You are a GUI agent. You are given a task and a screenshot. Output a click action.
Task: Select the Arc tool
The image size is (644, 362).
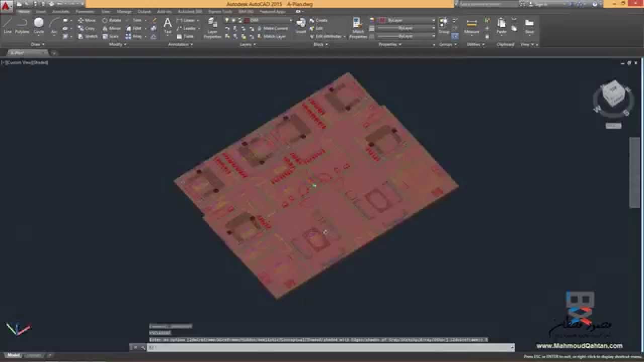(x=54, y=26)
